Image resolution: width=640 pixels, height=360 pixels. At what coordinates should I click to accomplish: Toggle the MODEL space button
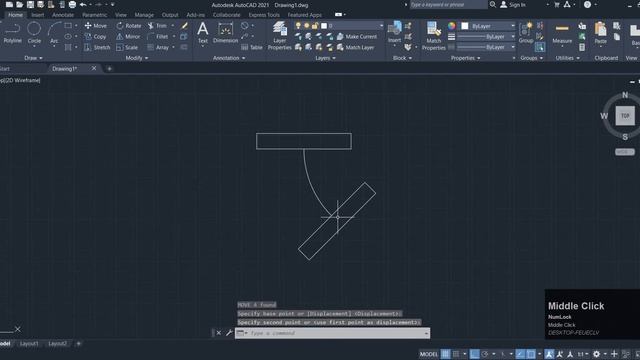[x=429, y=354]
